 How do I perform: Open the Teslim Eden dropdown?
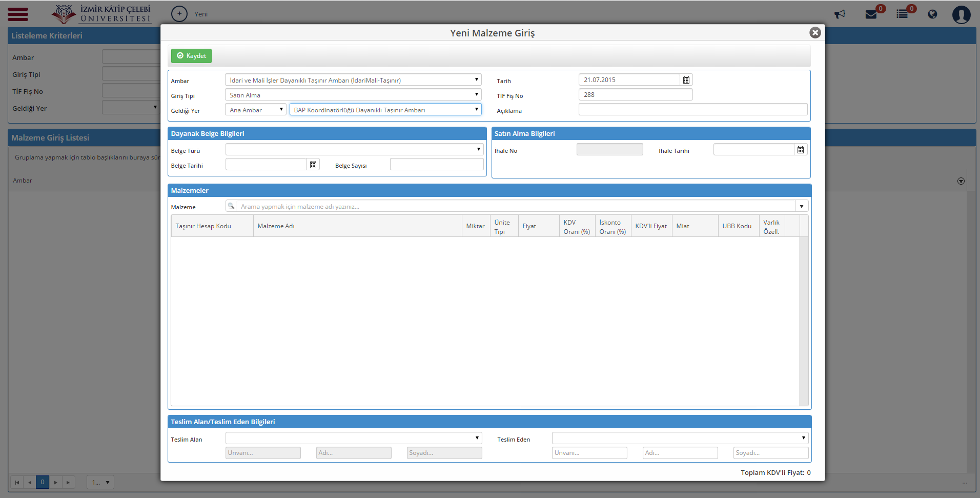(x=680, y=438)
